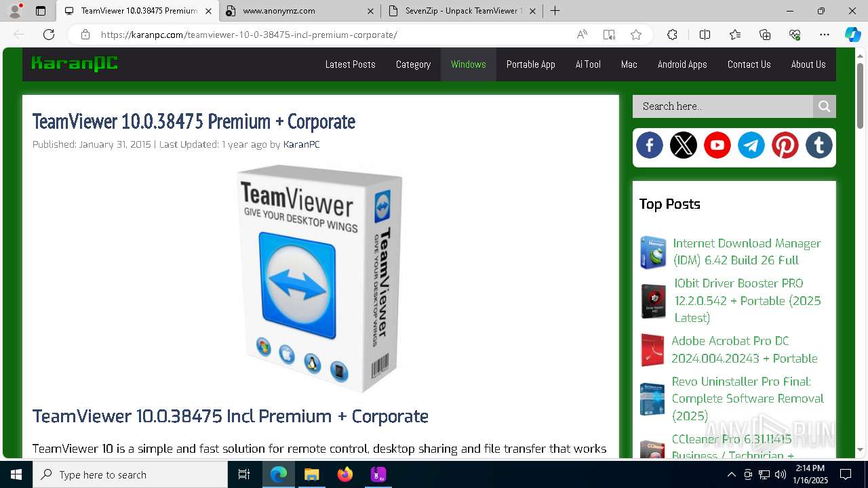Open File Explorer from the taskbar
Image resolution: width=868 pixels, height=488 pixels.
click(x=311, y=474)
